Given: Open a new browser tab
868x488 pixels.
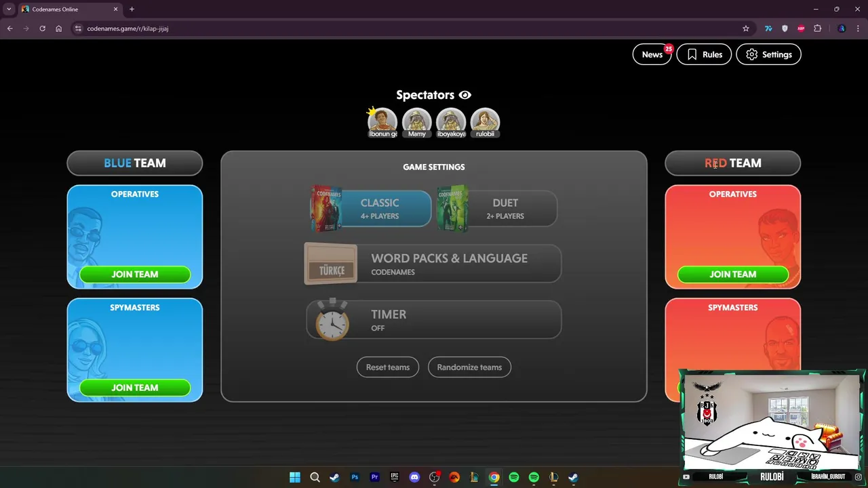Looking at the screenshot, I should click(x=132, y=9).
